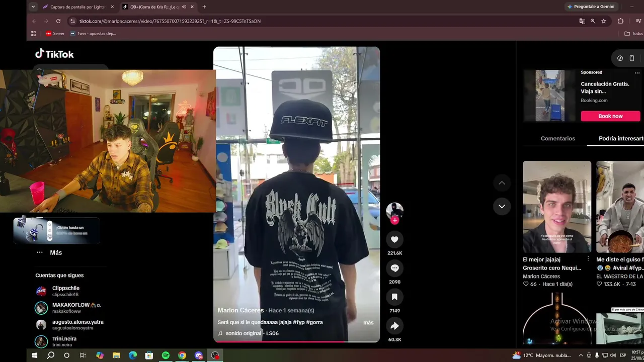Close the TikTok browser tab
This screenshot has height=362, width=644.
[192, 7]
